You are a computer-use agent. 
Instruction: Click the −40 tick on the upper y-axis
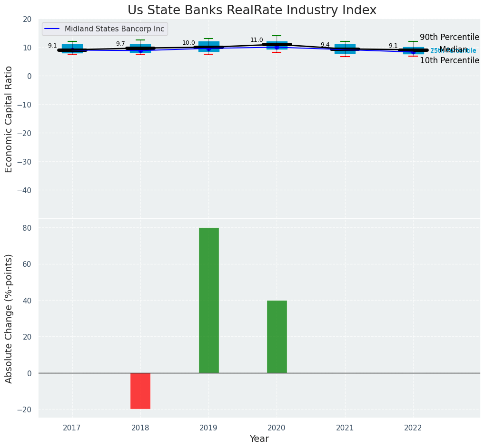tap(25, 190)
